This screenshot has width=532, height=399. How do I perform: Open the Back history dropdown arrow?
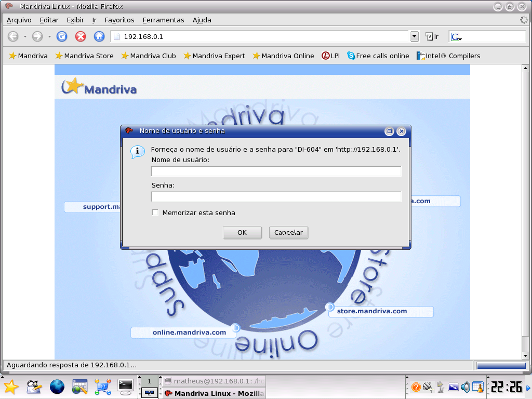coord(25,36)
